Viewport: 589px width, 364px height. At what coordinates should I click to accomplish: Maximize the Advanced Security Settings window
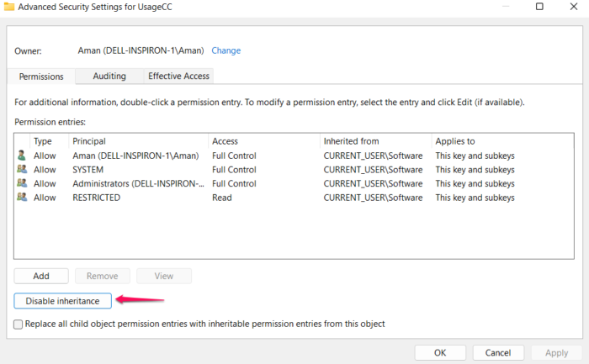539,8
